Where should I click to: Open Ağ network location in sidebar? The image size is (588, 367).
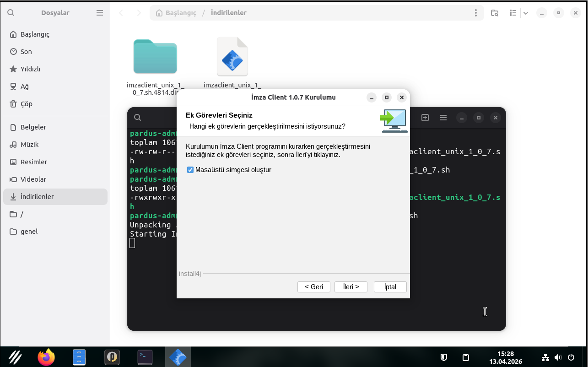click(55, 86)
